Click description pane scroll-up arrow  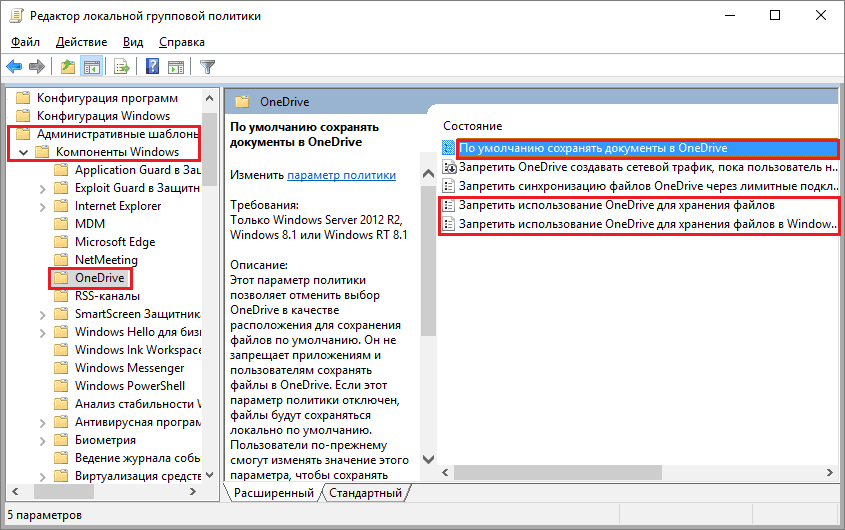tap(428, 174)
